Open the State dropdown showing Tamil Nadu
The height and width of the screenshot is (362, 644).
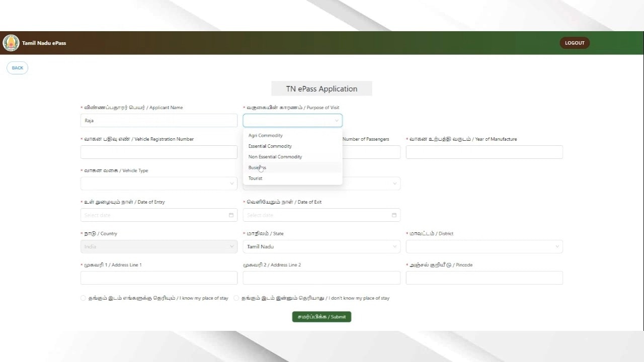321,246
